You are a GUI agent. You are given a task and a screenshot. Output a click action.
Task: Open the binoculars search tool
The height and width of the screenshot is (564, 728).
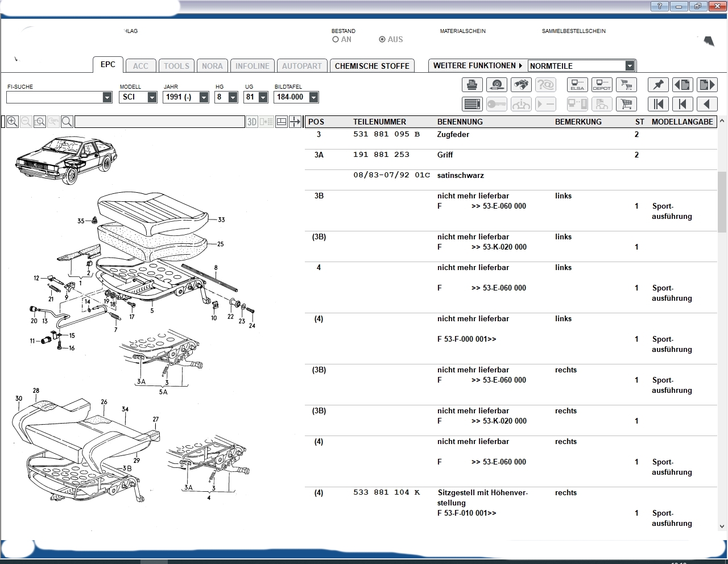pyautogui.click(x=521, y=85)
